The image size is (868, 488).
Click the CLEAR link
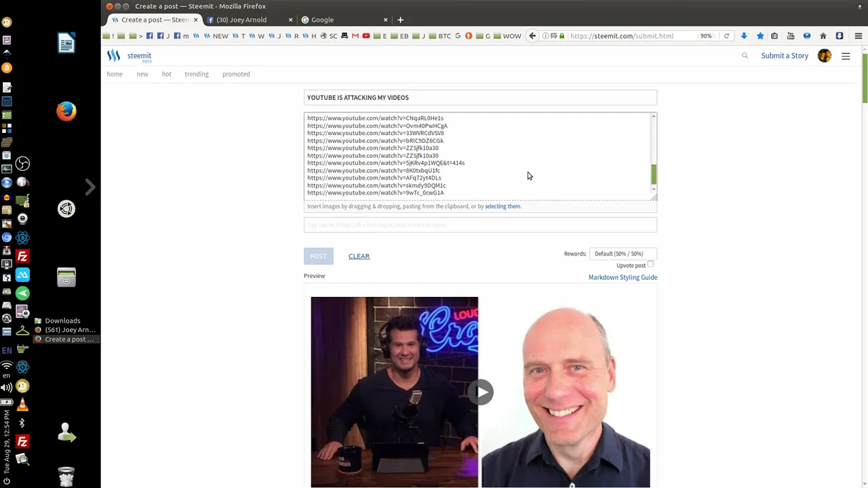tap(359, 256)
